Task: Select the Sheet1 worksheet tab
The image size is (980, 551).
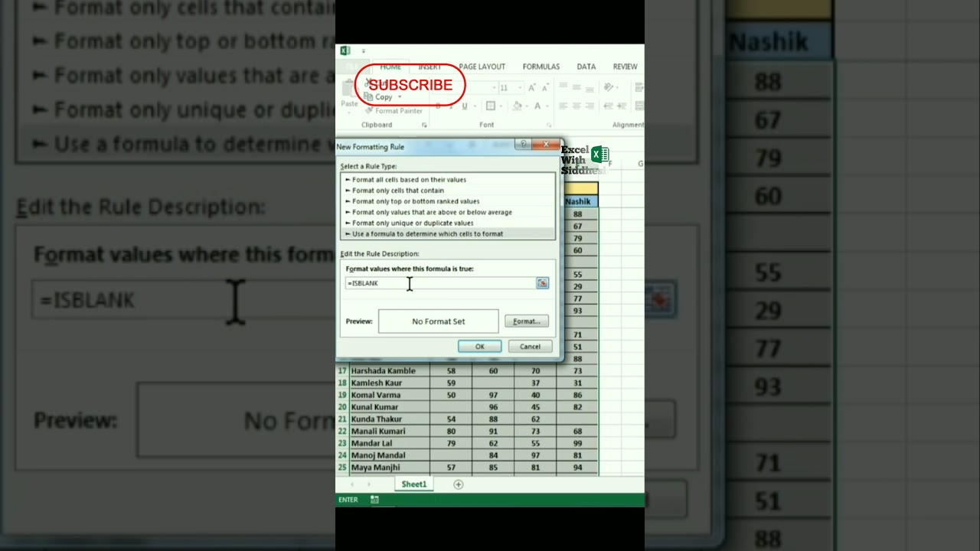Action: tap(414, 484)
